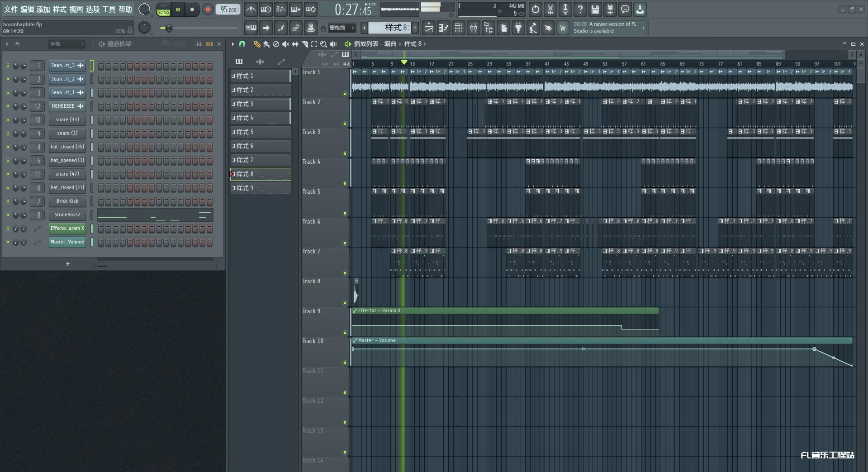868x472 pixels.
Task: Open the channel rack view icon
Action: (x=459, y=28)
